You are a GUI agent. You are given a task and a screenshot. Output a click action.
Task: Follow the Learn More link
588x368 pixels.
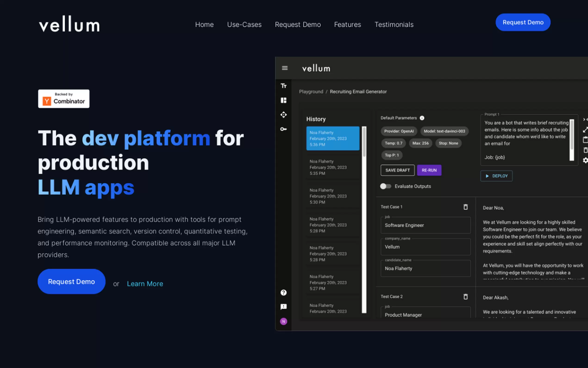(x=145, y=284)
